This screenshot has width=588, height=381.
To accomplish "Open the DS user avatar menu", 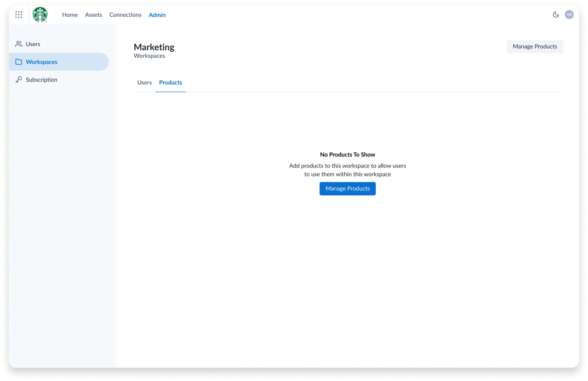I will (x=569, y=15).
